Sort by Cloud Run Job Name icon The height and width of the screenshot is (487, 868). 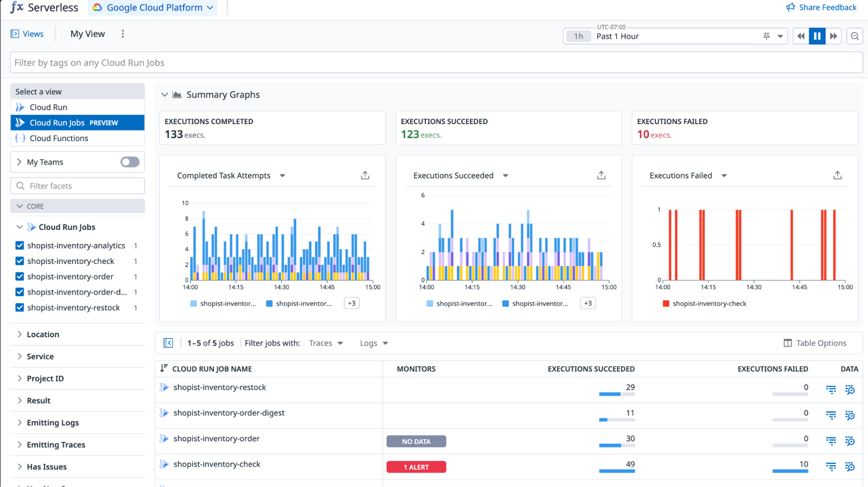tap(164, 369)
